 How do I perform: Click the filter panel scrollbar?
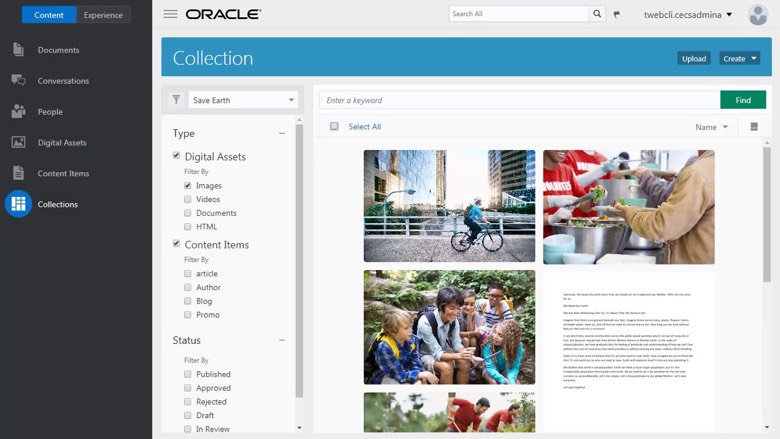coord(299,261)
